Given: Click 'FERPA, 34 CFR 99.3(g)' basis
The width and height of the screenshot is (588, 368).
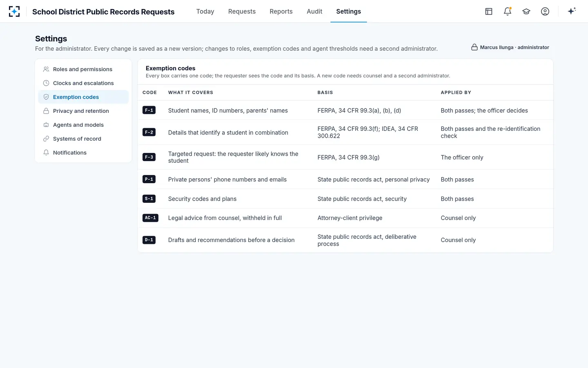Looking at the screenshot, I should coord(348,157).
